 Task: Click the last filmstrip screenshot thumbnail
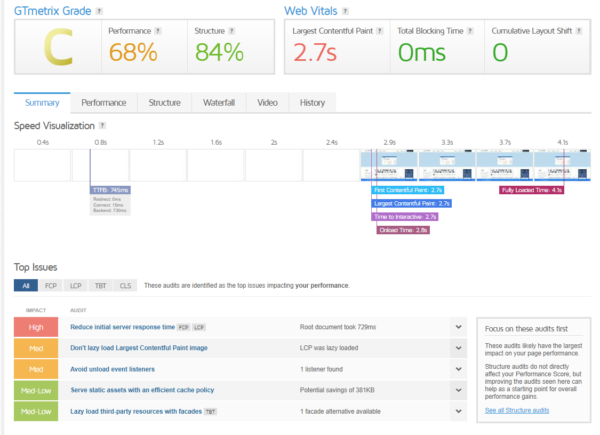562,163
